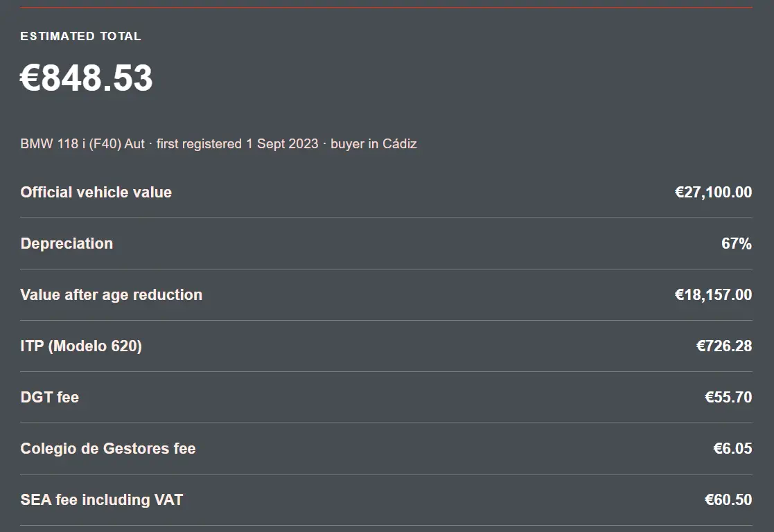
Task: Select the €27,100.00 vehicle value
Action: [x=713, y=192]
